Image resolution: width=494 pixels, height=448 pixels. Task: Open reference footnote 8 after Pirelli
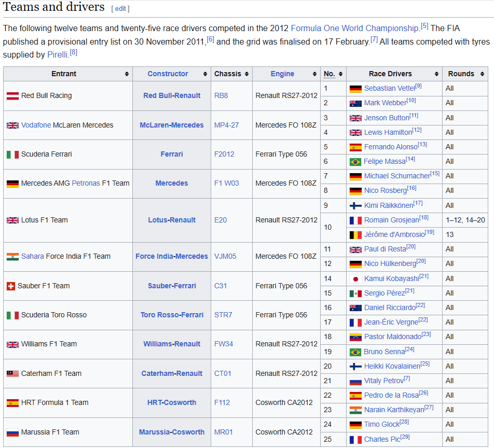73,52
